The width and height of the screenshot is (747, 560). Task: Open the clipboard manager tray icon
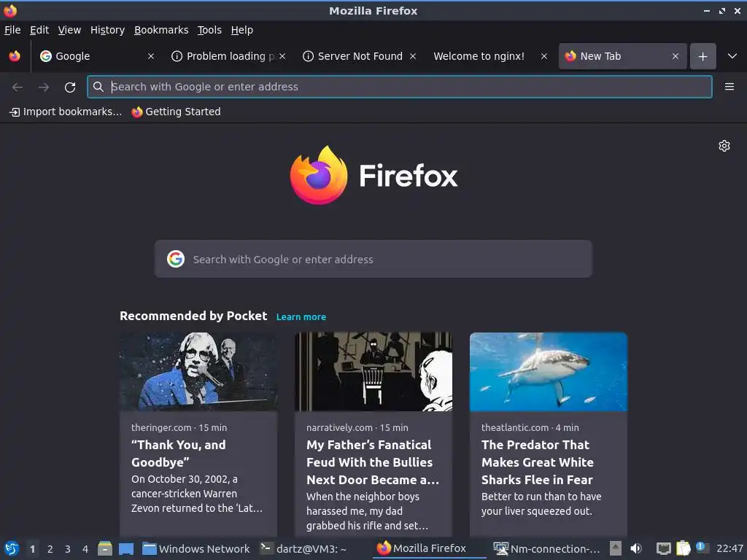click(683, 548)
